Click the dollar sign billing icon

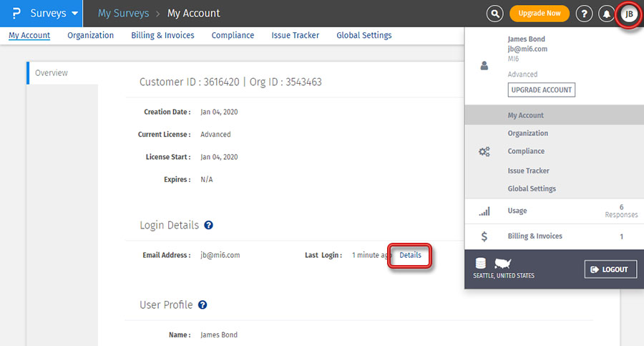point(484,236)
